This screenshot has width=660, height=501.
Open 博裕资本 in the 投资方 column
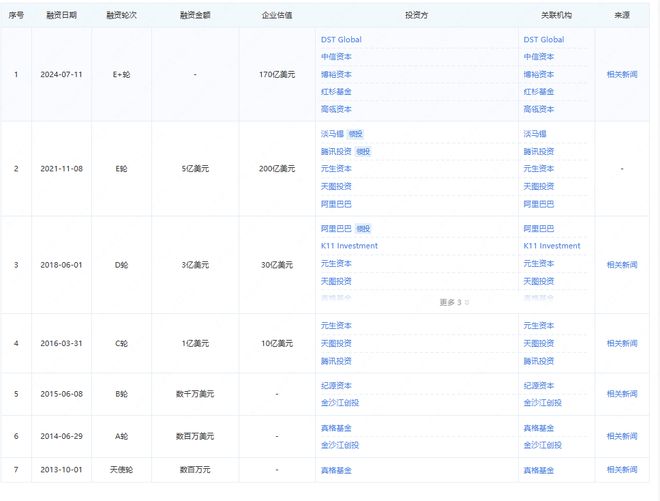pos(336,75)
